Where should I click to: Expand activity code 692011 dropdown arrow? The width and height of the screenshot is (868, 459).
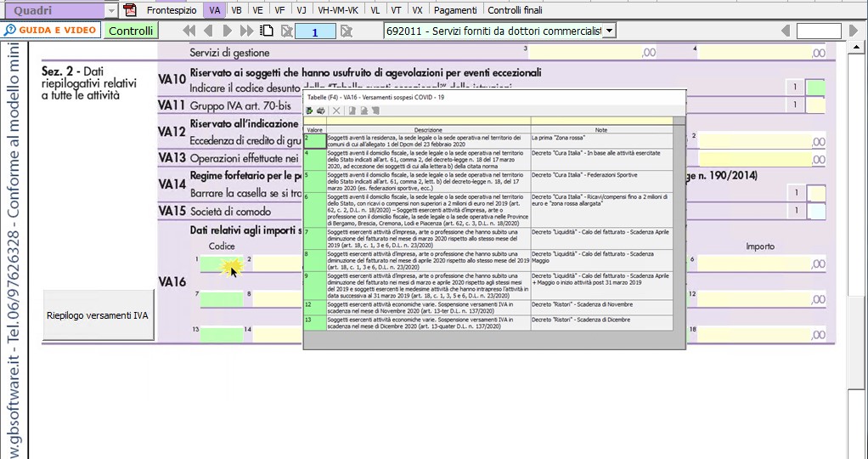(609, 31)
